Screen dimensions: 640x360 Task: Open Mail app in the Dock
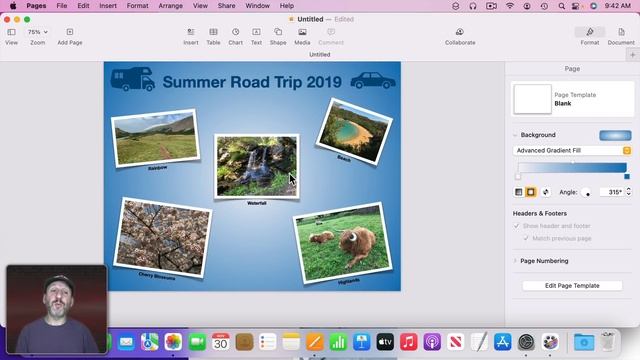pos(126,342)
